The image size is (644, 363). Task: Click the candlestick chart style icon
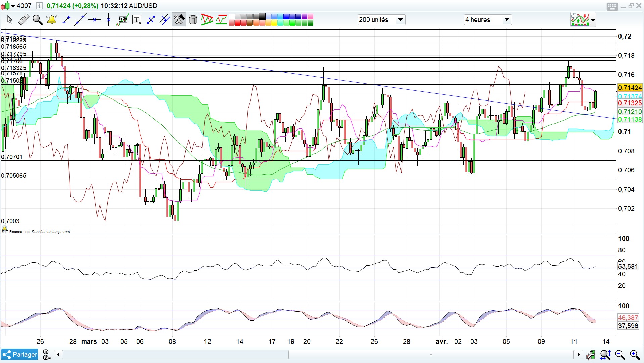[x=5, y=6]
